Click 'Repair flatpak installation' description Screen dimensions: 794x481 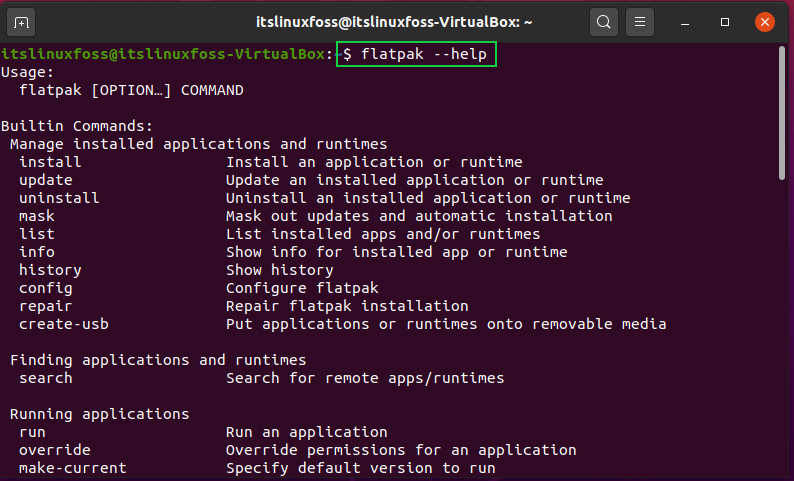347,306
